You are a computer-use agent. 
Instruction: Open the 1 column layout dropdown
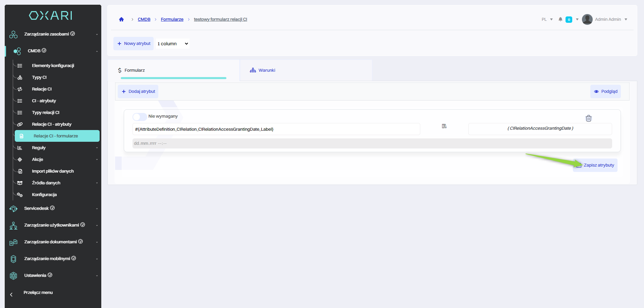tap(172, 44)
